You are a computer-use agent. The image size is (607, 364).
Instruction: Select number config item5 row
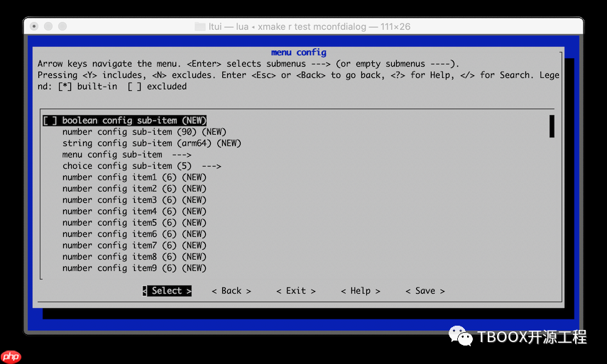134,223
